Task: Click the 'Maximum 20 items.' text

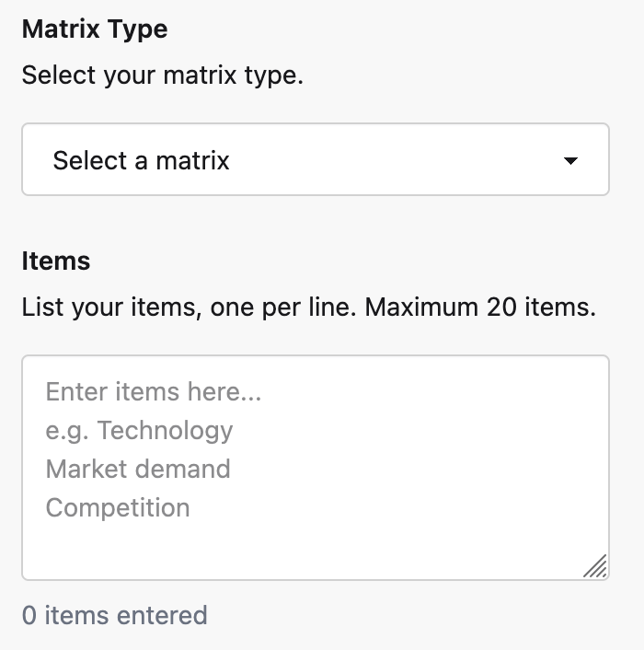Action: [x=480, y=307]
